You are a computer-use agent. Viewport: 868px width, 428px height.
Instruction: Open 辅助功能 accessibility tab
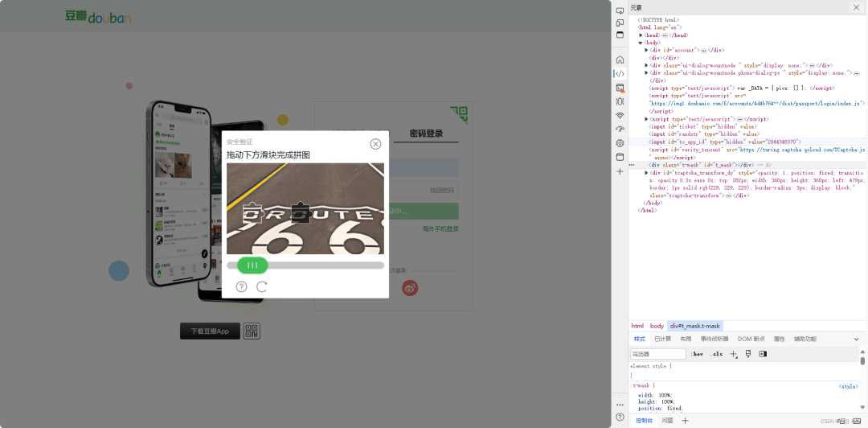[805, 340]
